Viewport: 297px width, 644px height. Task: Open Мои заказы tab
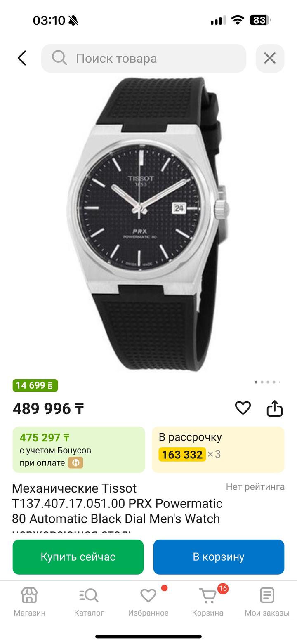click(x=267, y=602)
